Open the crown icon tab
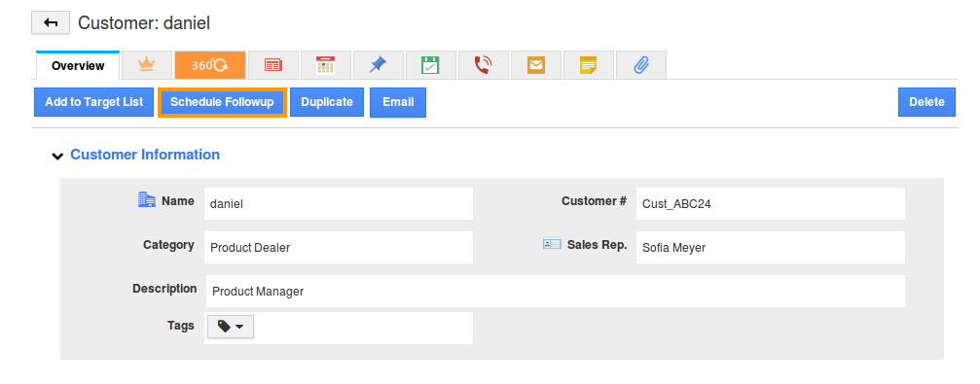980x384 pixels. 146,65
